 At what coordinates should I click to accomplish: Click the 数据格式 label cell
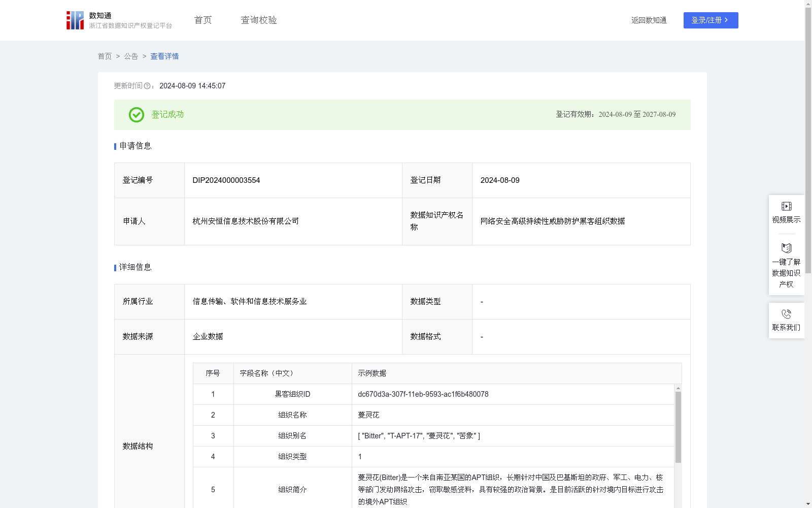click(437, 337)
